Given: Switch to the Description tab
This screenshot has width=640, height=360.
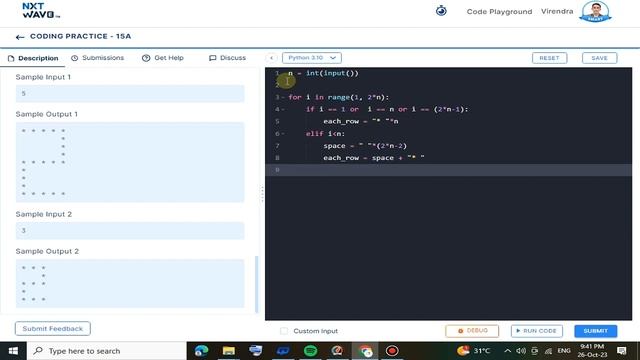Looking at the screenshot, I should pyautogui.click(x=33, y=58).
